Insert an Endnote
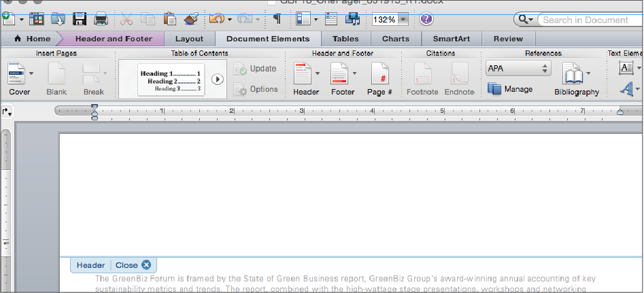The image size is (644, 293). pyautogui.click(x=460, y=80)
